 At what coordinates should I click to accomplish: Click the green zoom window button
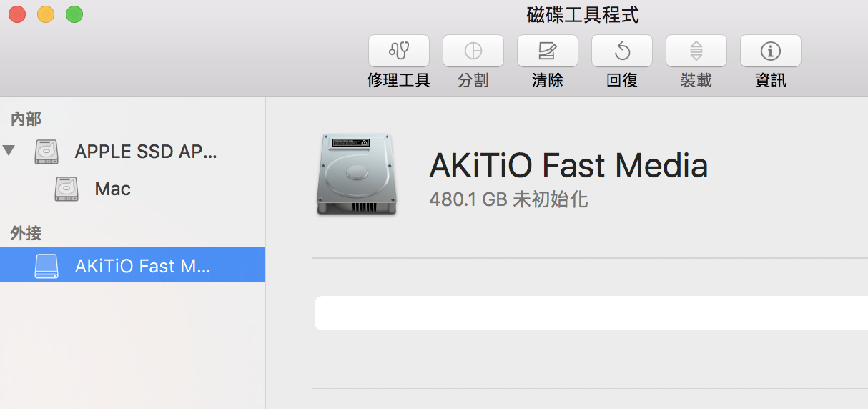click(x=74, y=14)
